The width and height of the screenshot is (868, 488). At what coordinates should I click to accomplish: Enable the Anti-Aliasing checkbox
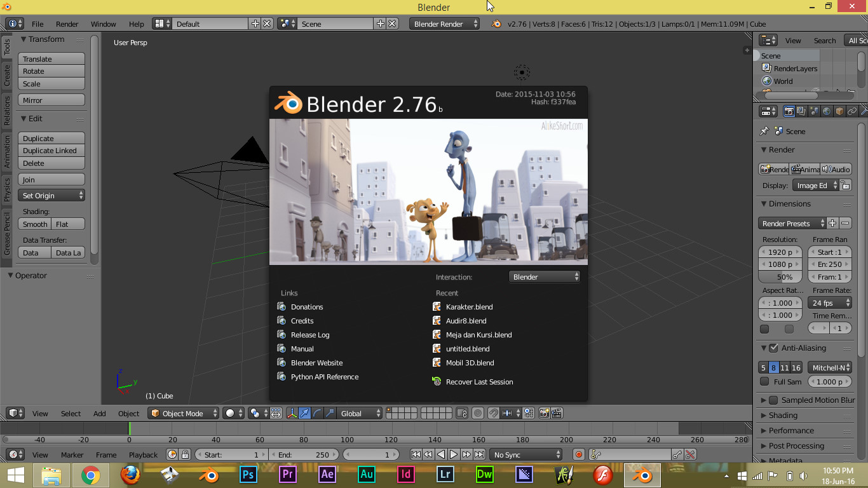click(x=773, y=348)
